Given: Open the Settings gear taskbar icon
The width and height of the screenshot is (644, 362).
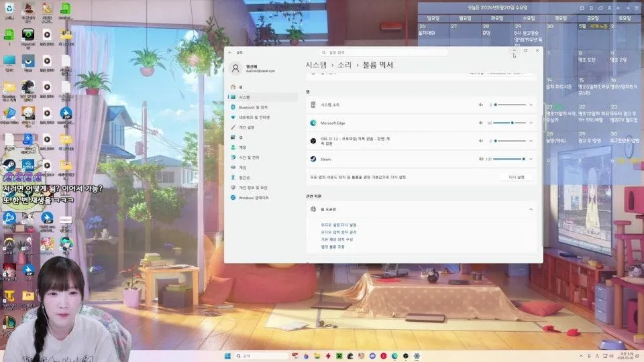Looking at the screenshot, I should click(x=417, y=356).
